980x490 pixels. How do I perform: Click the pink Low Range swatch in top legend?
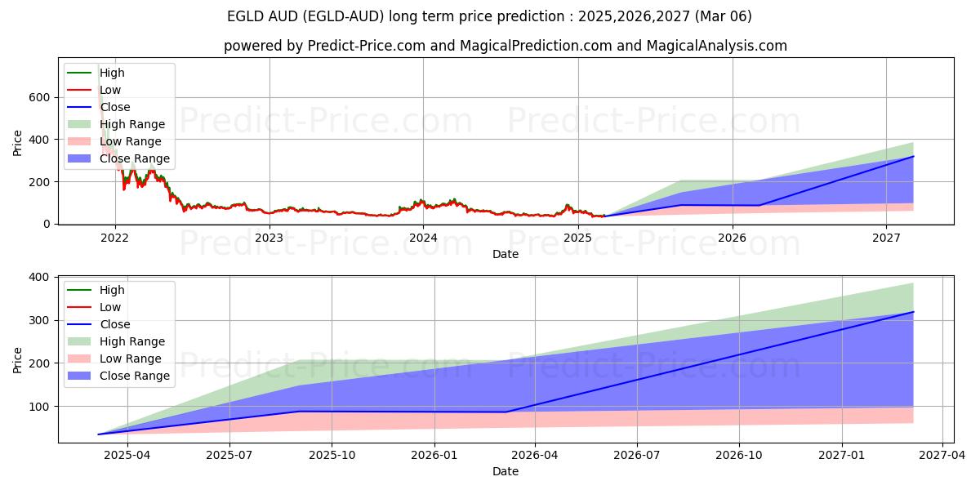coord(82,141)
